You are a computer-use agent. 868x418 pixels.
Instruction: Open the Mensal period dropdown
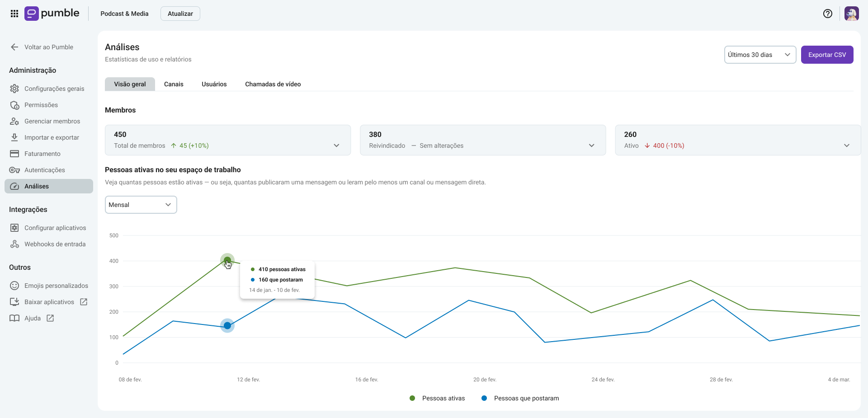[141, 205]
